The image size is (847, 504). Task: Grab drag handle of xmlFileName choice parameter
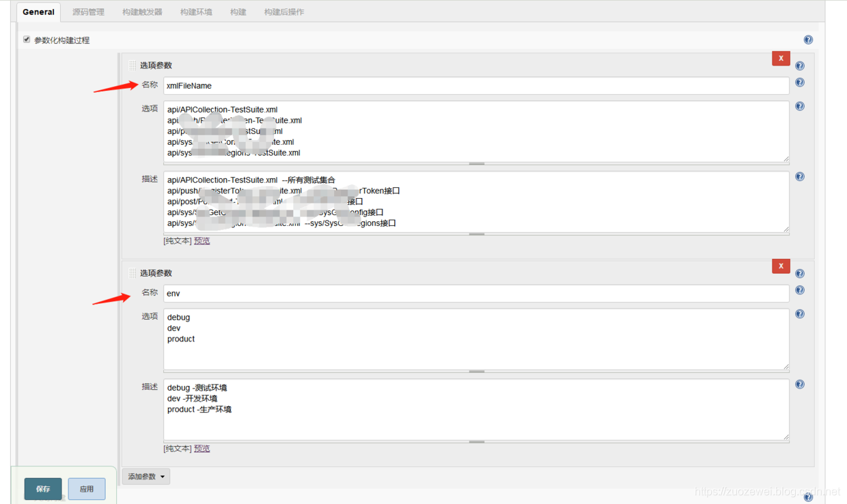coord(133,66)
